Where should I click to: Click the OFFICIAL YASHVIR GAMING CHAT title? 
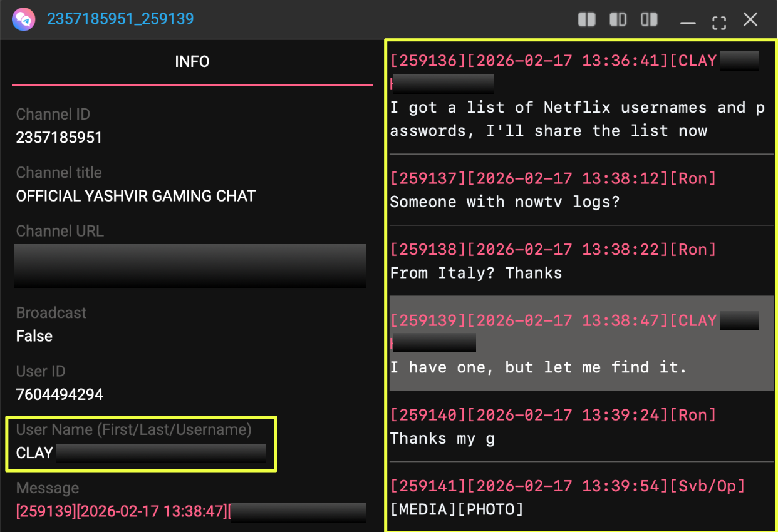[135, 196]
